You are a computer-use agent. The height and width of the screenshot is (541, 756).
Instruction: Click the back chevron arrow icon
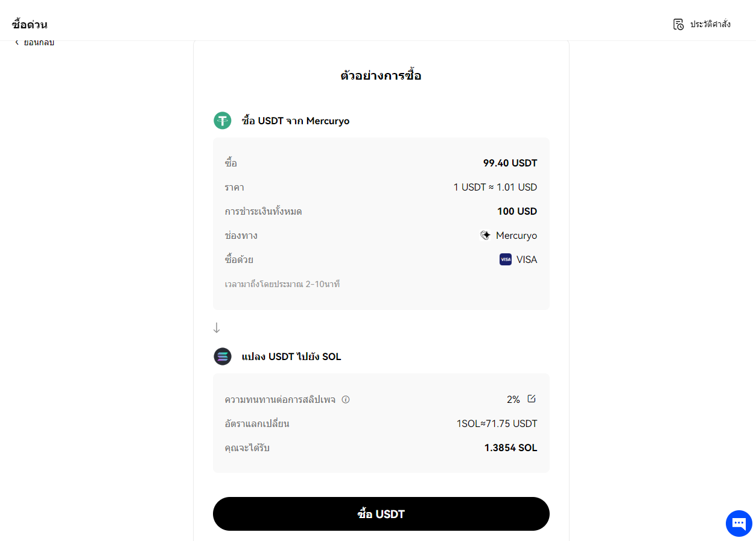point(17,42)
